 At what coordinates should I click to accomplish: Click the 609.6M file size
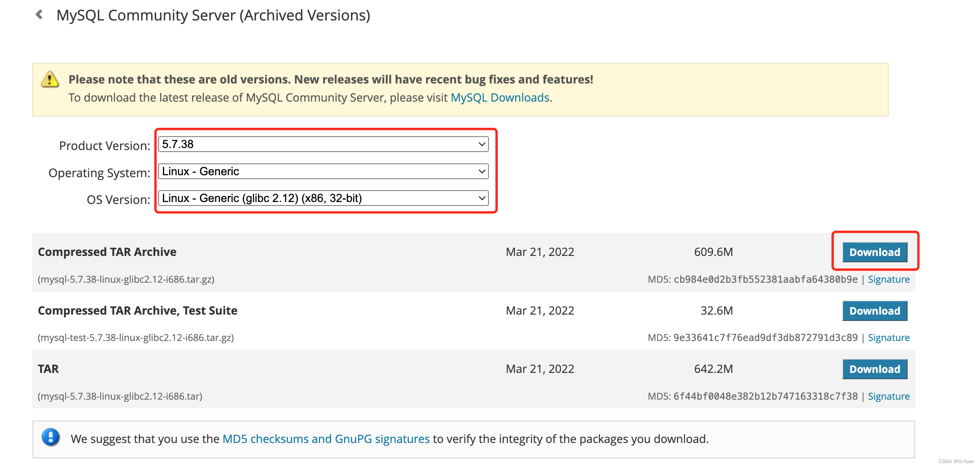pos(713,252)
